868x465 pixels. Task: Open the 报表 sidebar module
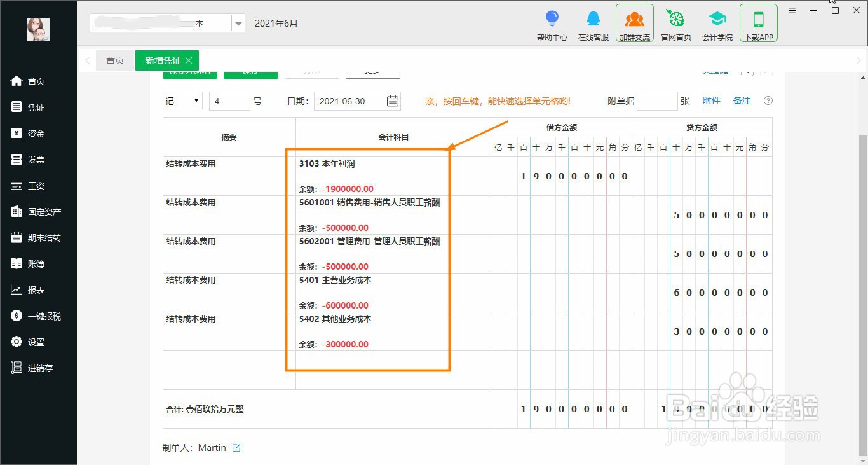(x=28, y=290)
